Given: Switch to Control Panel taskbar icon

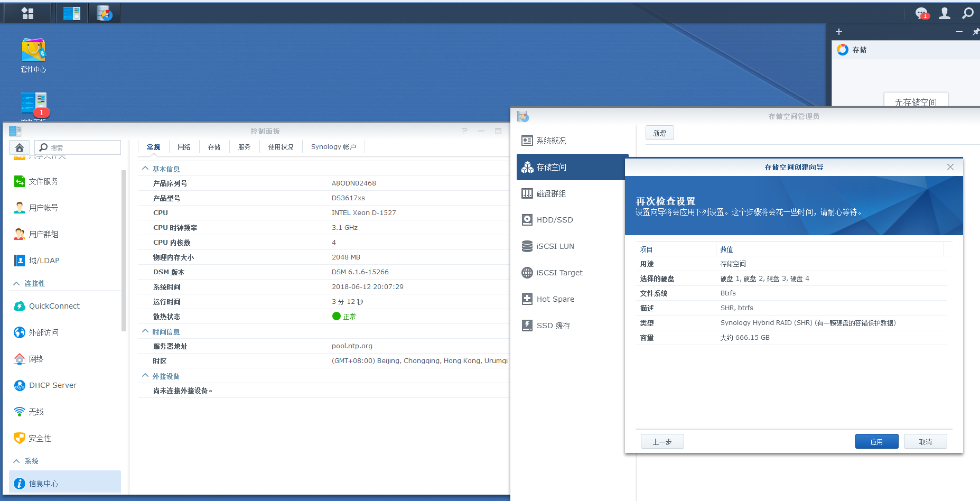Looking at the screenshot, I should pyautogui.click(x=72, y=13).
